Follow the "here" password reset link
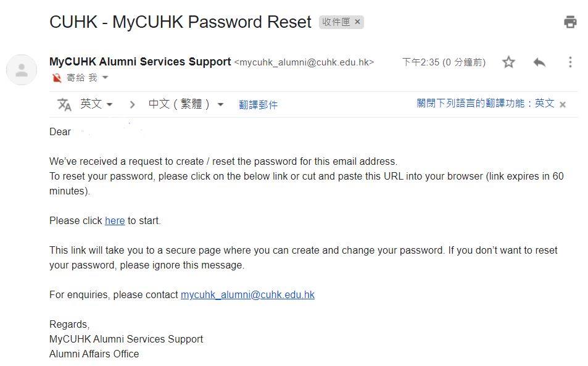The height and width of the screenshot is (366, 588). click(x=115, y=221)
